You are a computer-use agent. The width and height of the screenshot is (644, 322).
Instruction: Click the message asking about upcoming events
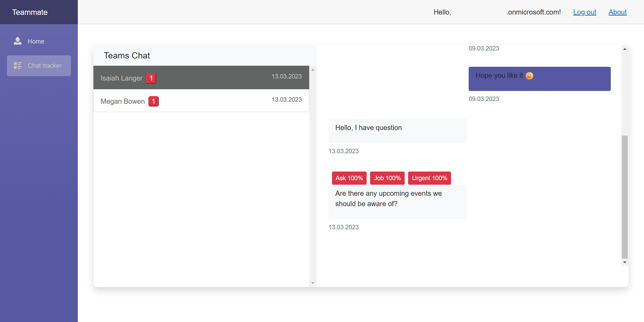pos(388,199)
